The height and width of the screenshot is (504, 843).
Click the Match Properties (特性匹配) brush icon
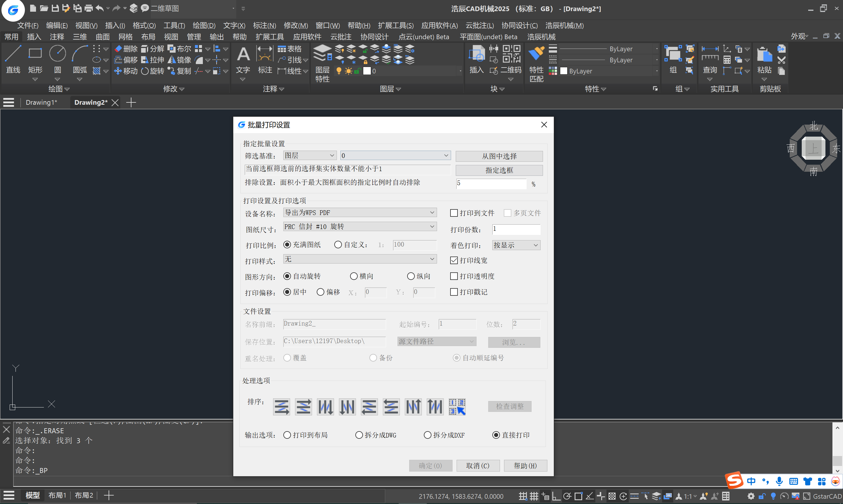(536, 54)
